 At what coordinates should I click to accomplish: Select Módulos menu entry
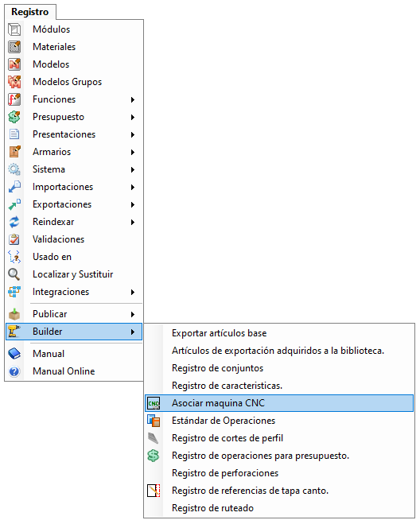[x=74, y=29]
